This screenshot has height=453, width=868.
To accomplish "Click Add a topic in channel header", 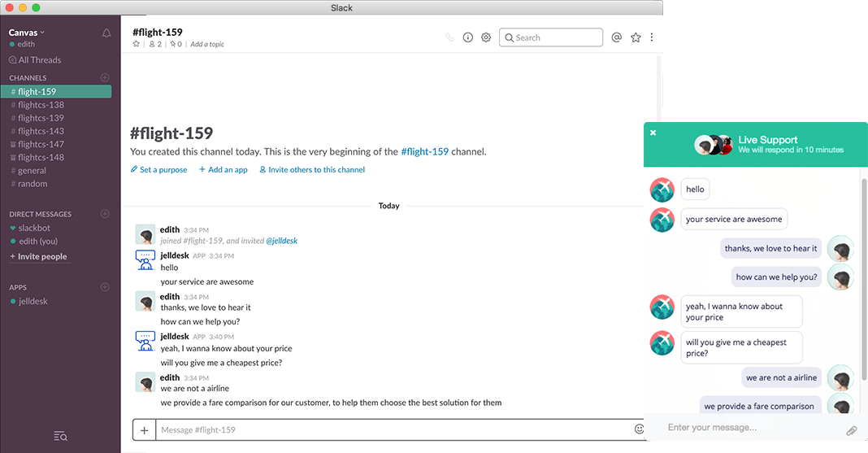I will (207, 44).
